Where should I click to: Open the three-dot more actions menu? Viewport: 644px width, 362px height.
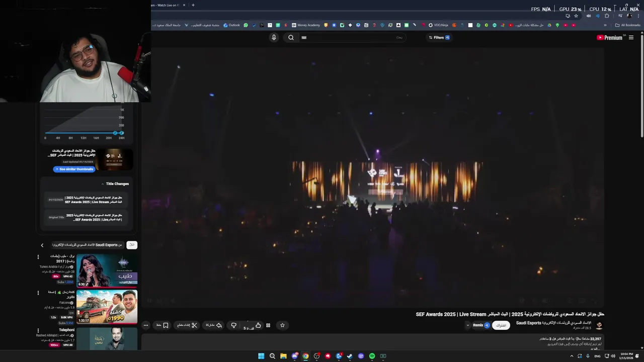pos(146,325)
